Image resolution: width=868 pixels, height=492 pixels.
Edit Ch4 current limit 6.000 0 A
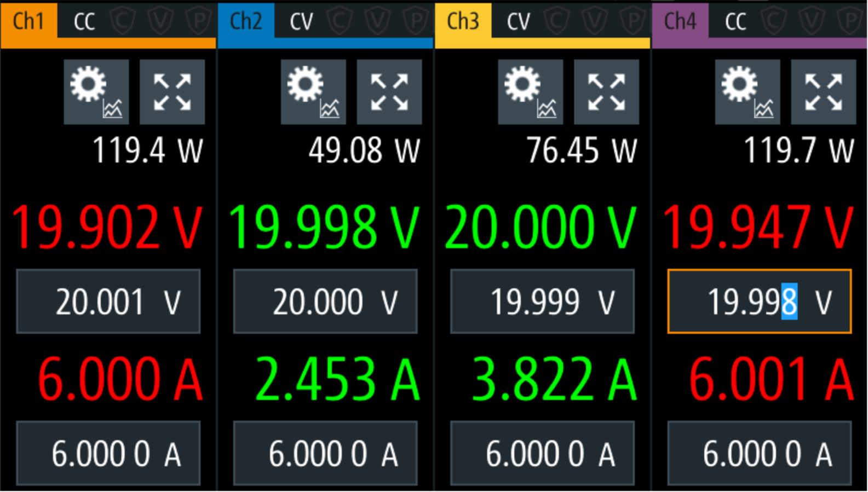[x=760, y=453]
